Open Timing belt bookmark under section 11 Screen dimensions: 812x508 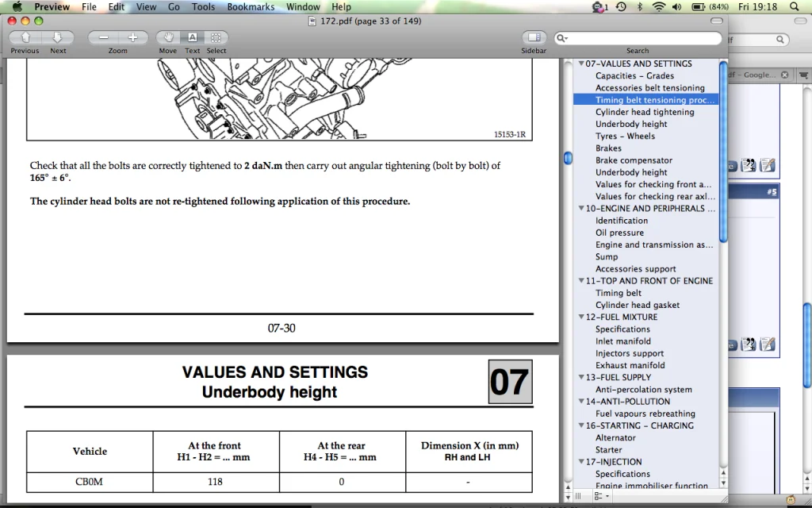(619, 293)
